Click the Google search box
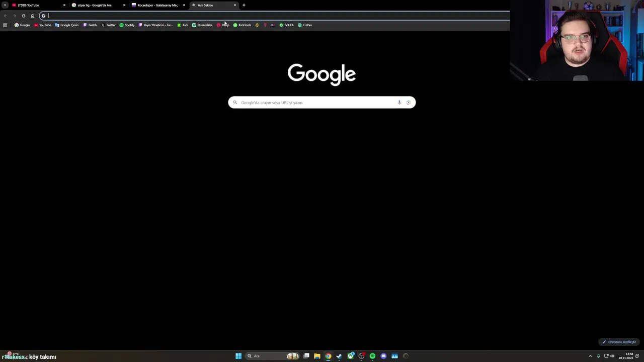Screen dimensions: 644x362 click(322, 103)
